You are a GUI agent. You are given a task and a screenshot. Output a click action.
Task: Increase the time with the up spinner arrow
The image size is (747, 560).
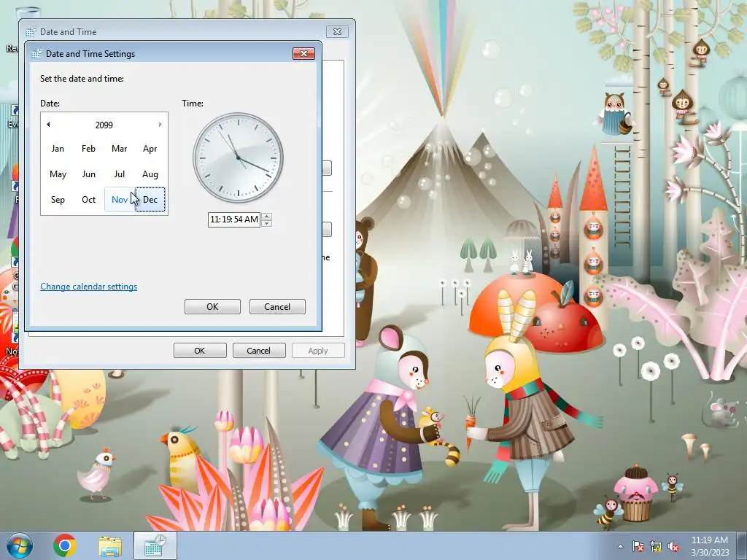pos(267,216)
